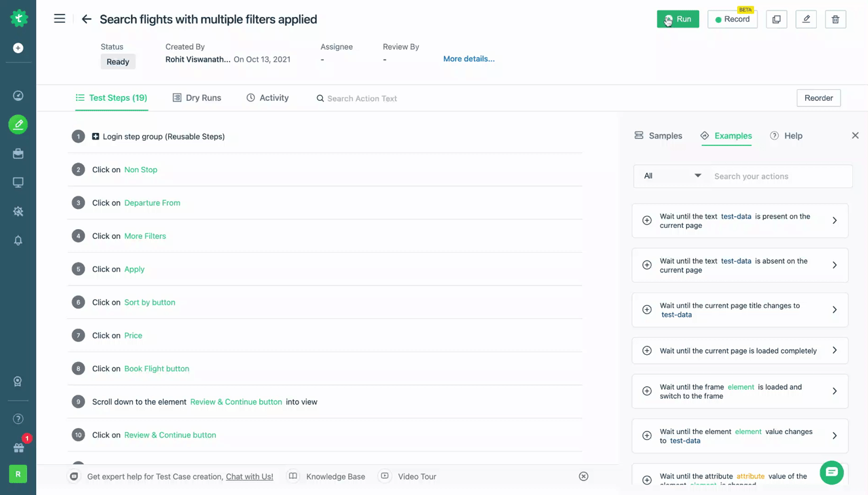This screenshot has height=495, width=868.
Task: Dismiss the expert help banner
Action: click(x=583, y=476)
